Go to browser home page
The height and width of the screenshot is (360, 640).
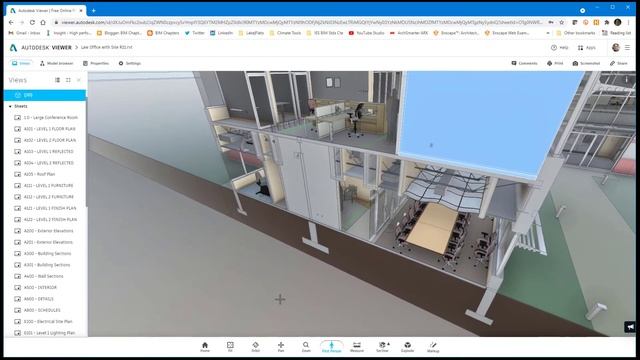[x=43, y=22]
